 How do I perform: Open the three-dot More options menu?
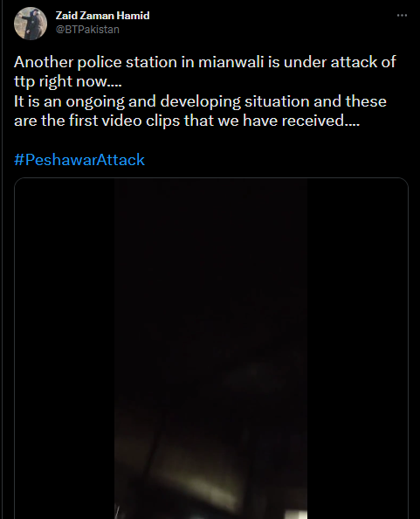(x=402, y=16)
